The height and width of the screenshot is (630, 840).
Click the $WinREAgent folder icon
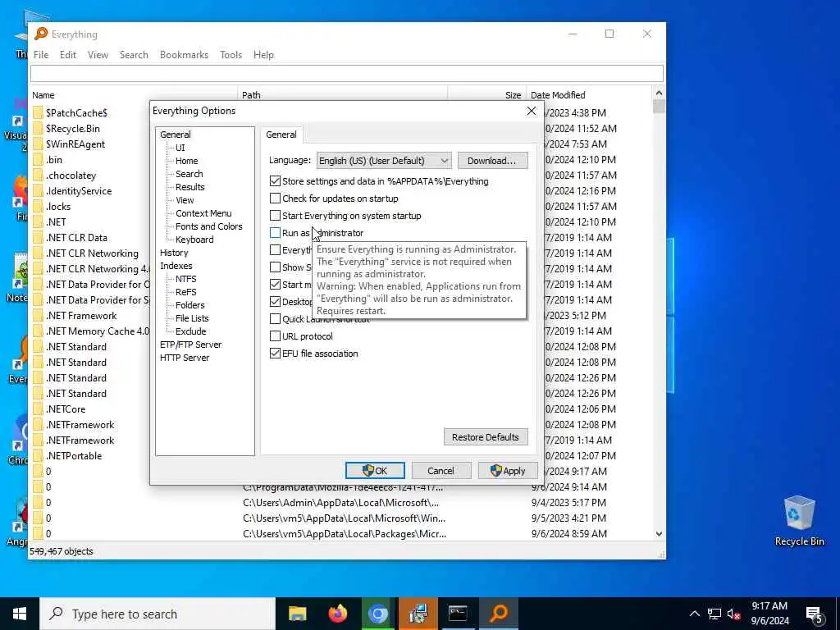(38, 144)
